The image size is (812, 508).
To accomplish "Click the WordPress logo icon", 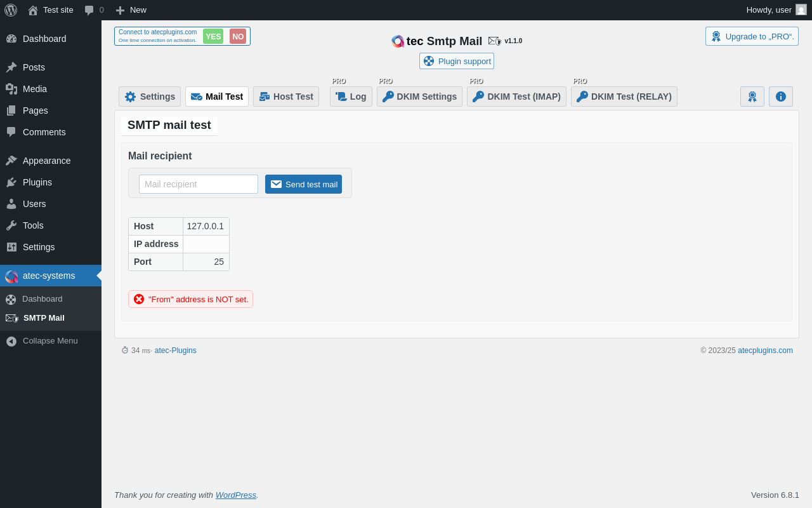I will tap(11, 10).
